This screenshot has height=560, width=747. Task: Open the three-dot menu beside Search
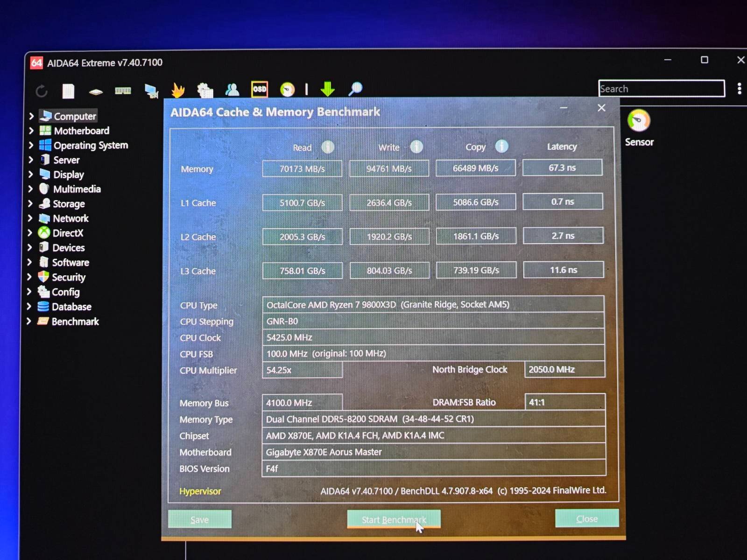pos(740,88)
